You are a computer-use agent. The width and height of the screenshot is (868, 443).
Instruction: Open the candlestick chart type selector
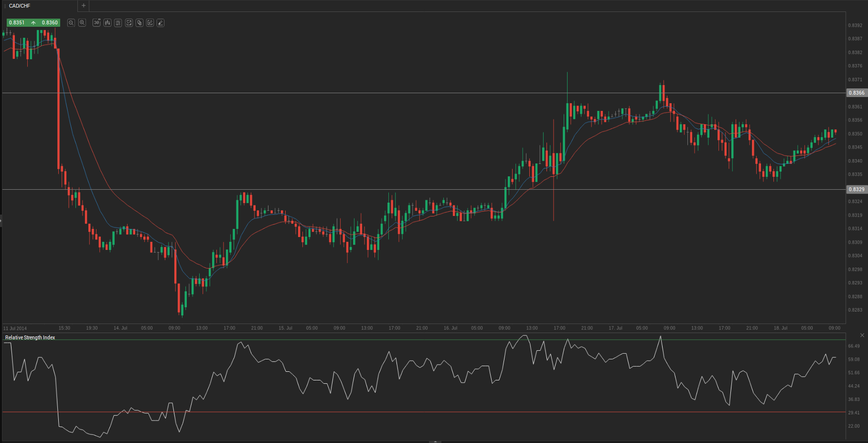pos(107,23)
